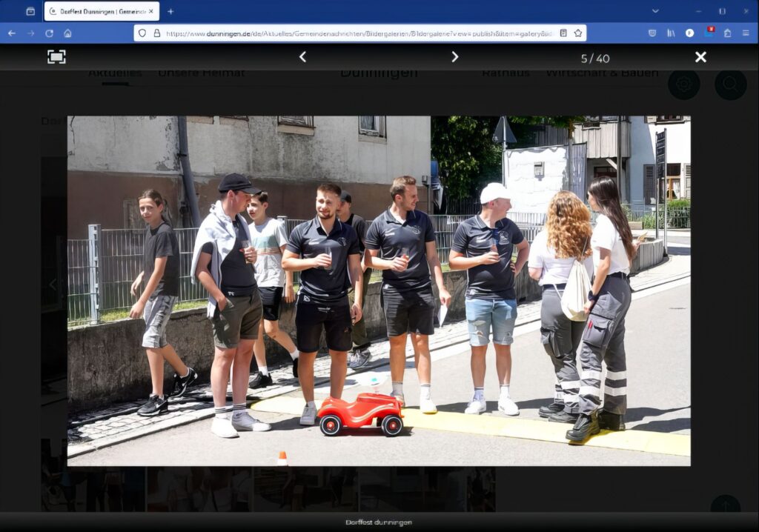Click the address bar URL field
This screenshot has width=759, height=532.
tap(356, 33)
